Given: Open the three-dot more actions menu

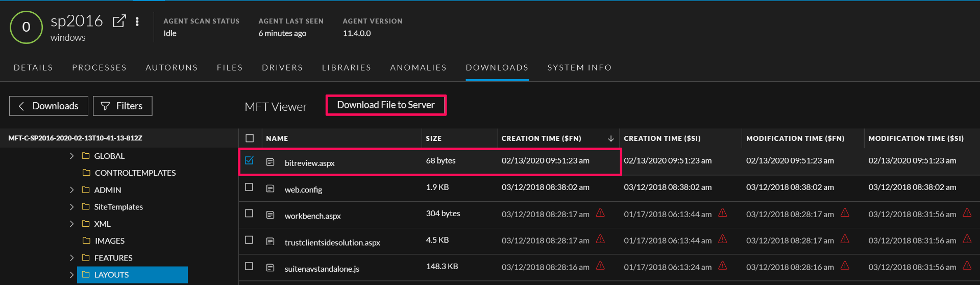Looking at the screenshot, I should tap(137, 21).
